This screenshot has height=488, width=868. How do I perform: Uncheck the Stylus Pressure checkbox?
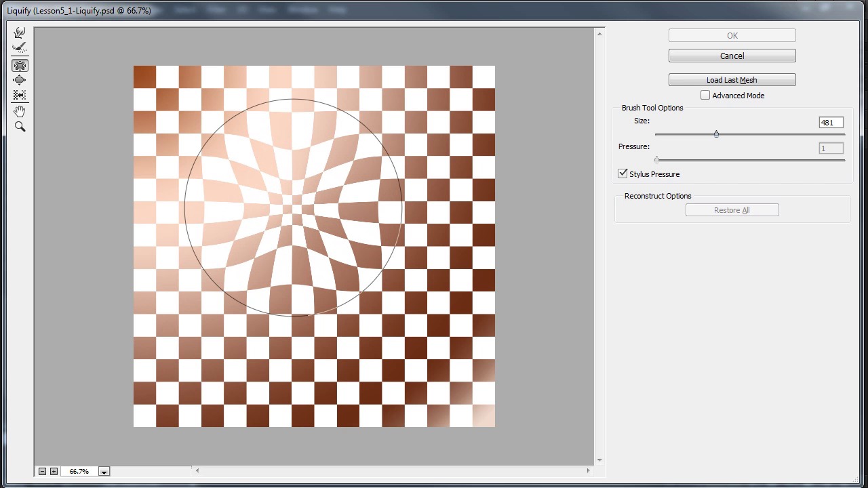623,174
